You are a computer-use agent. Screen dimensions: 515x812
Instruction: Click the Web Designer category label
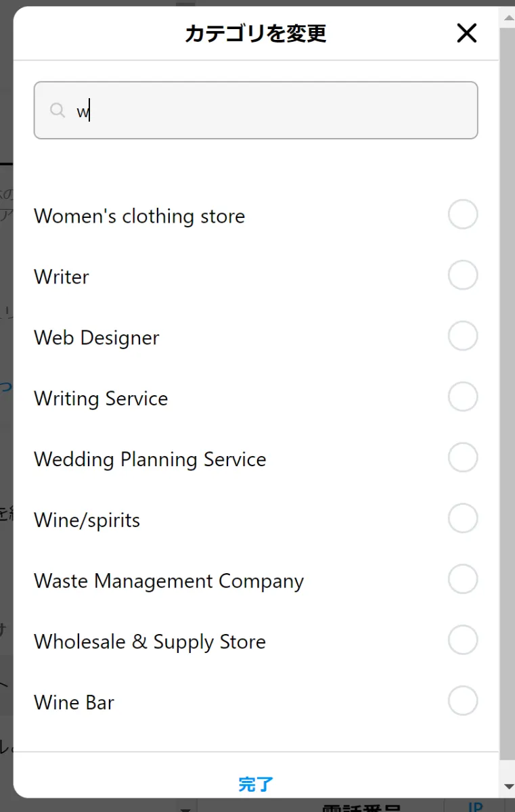tap(97, 338)
